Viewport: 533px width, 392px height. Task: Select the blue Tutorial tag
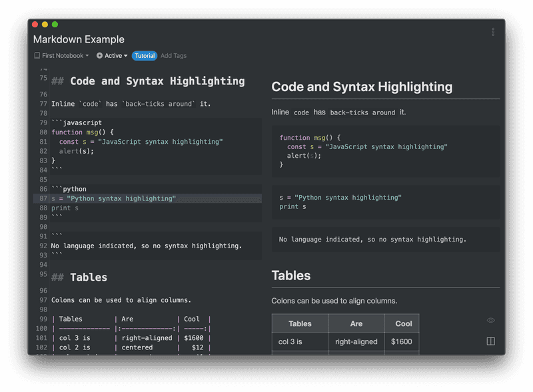[x=145, y=56]
